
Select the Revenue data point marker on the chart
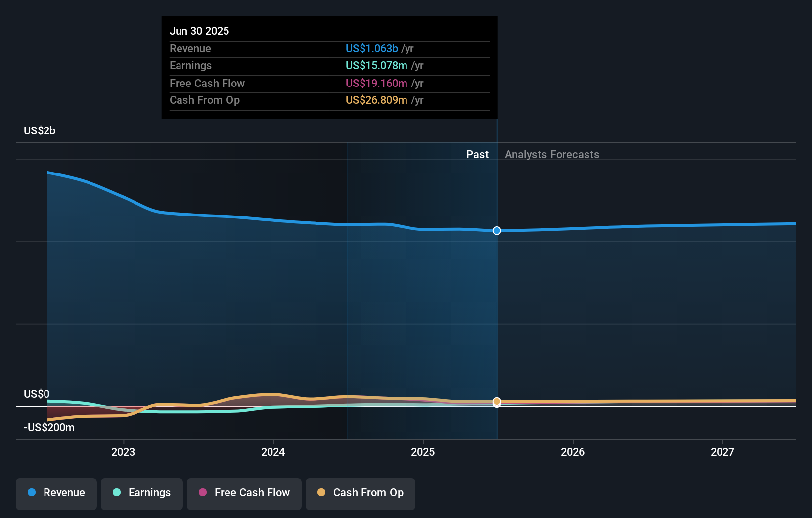496,230
